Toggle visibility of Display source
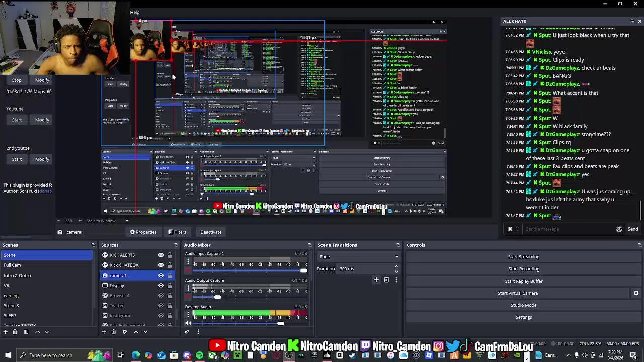Image resolution: width=644 pixels, height=362 pixels. click(x=161, y=286)
